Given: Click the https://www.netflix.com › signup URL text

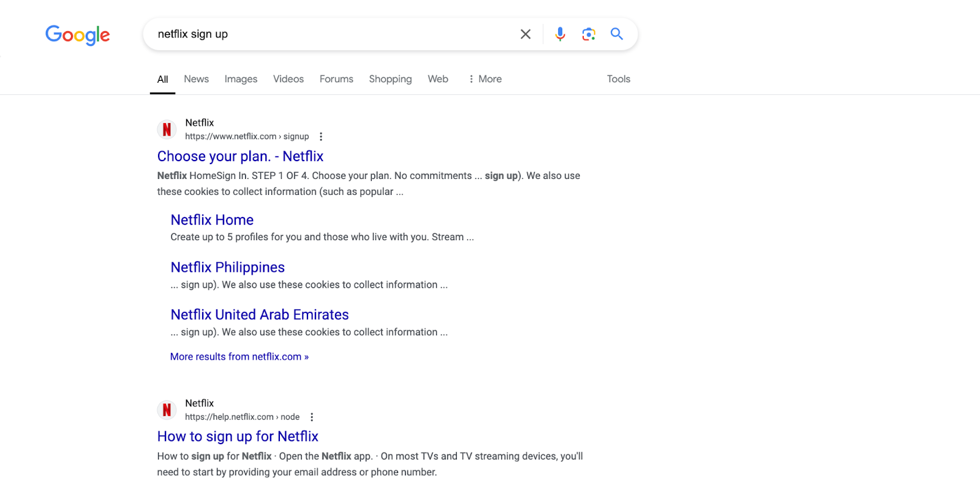Looking at the screenshot, I should 247,137.
